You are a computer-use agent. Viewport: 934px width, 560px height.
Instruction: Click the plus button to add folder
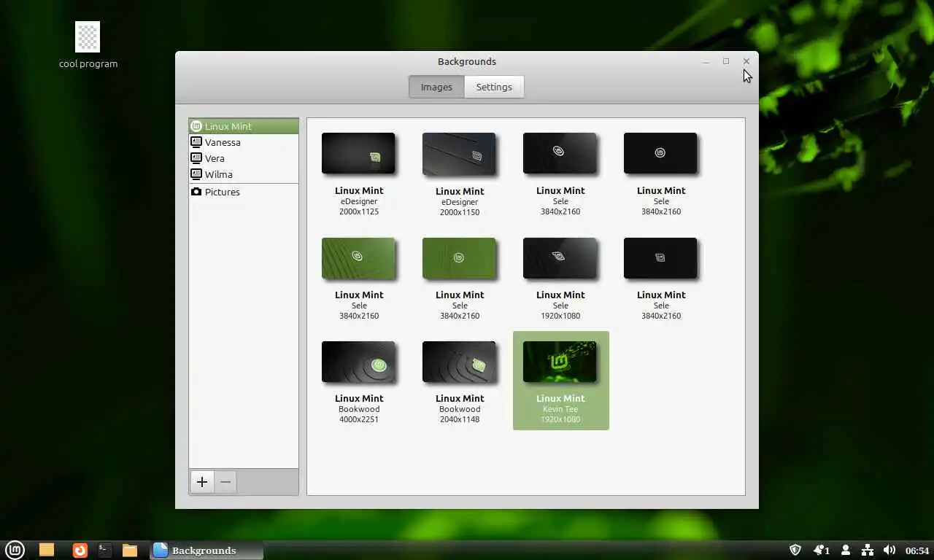click(202, 482)
